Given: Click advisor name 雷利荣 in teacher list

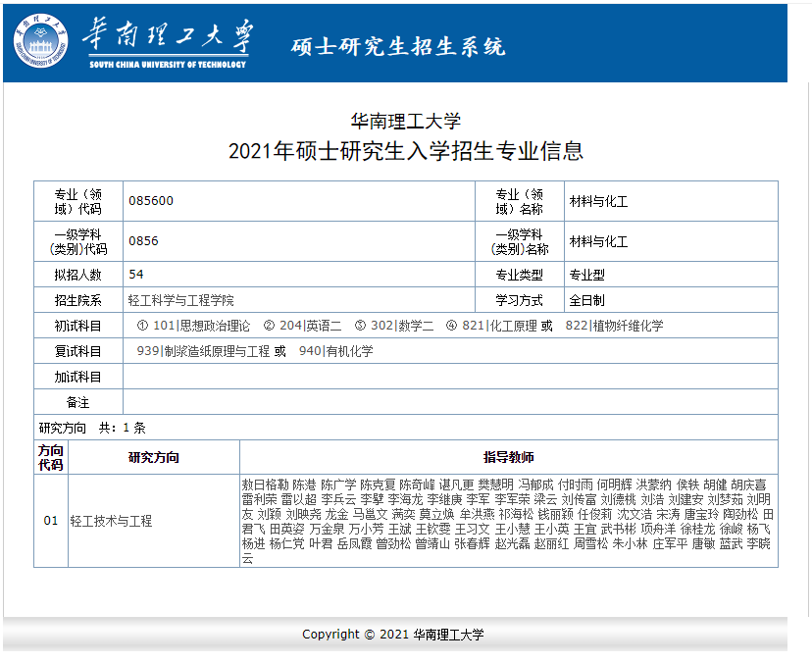Looking at the screenshot, I should pos(260,499).
